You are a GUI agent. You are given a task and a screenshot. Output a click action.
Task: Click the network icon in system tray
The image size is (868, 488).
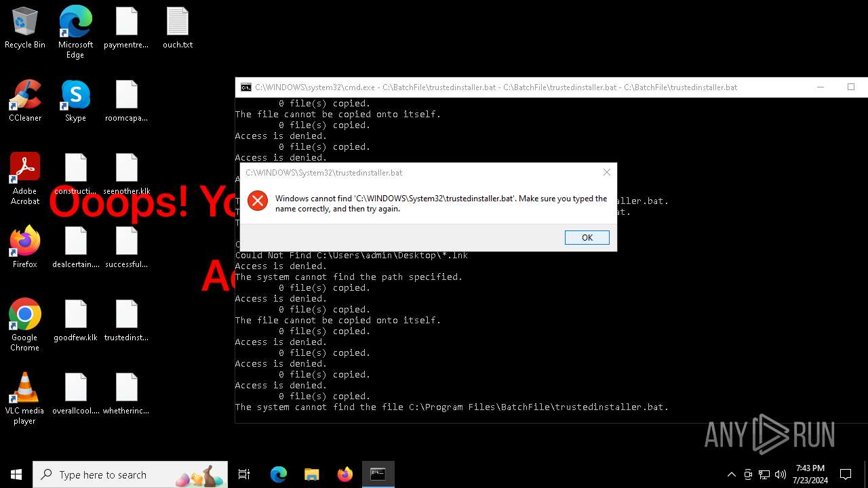[764, 474]
